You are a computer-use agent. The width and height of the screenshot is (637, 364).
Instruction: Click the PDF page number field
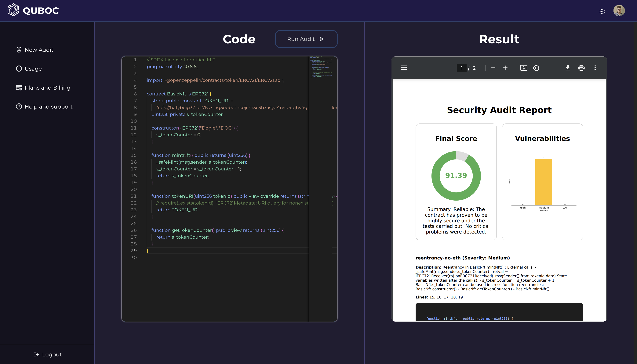click(461, 68)
